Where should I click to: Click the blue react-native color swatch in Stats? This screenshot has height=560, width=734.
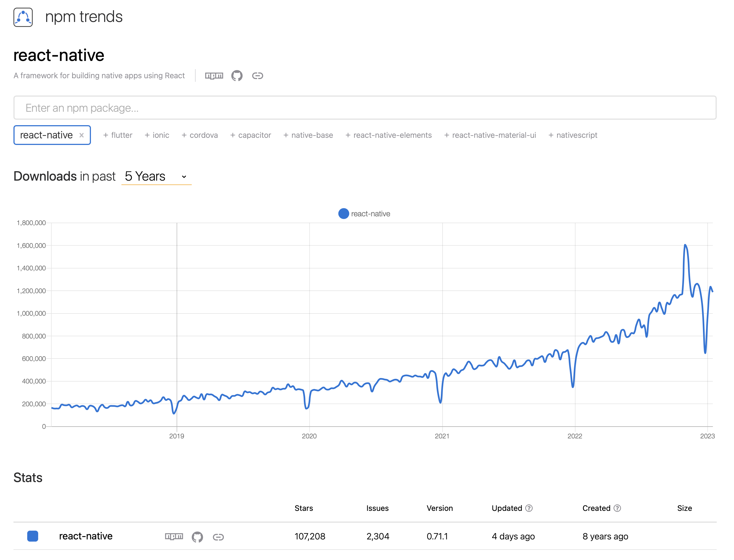[x=33, y=536]
